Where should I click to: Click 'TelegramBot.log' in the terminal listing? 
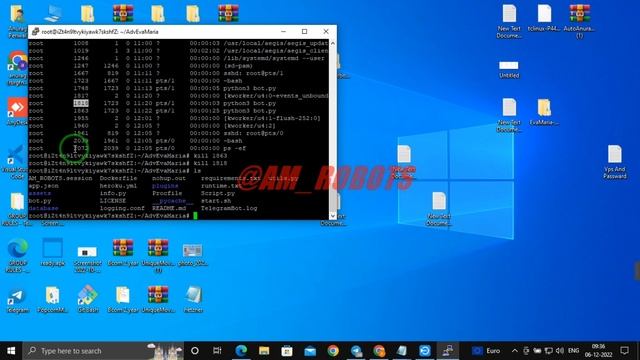(229, 208)
